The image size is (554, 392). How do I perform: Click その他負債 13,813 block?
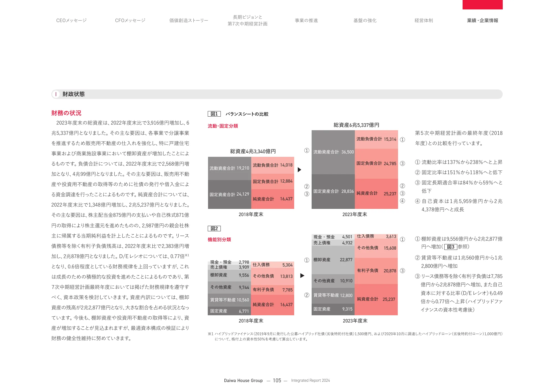(273, 276)
